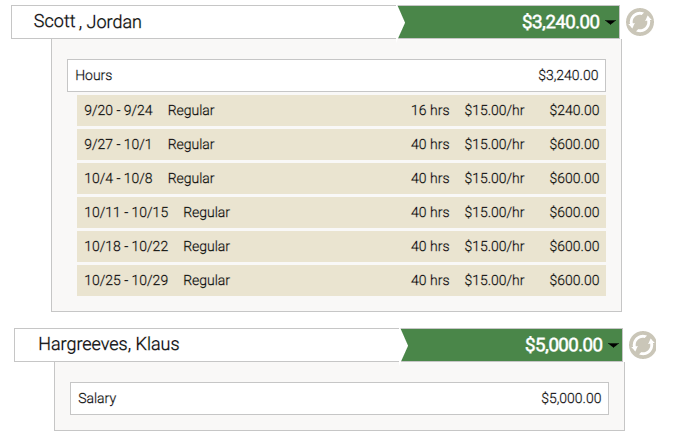Select the Hours summary row
Screen dimensions: 674x435
tap(337, 75)
